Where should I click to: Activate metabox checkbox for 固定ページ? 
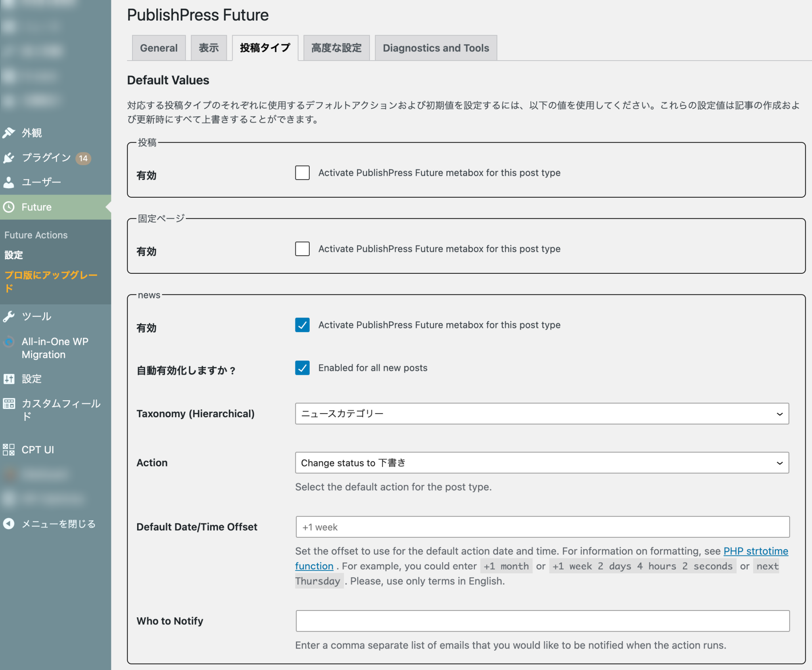click(302, 249)
